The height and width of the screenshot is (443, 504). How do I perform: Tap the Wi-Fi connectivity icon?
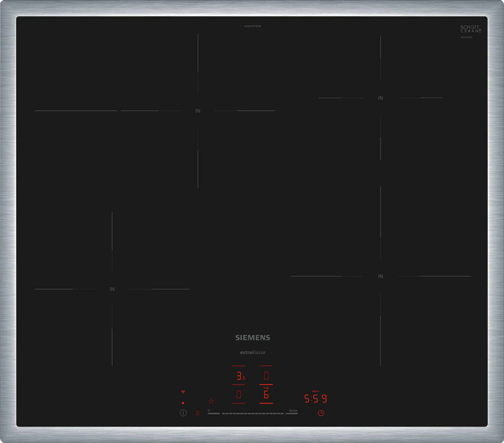pyautogui.click(x=183, y=392)
